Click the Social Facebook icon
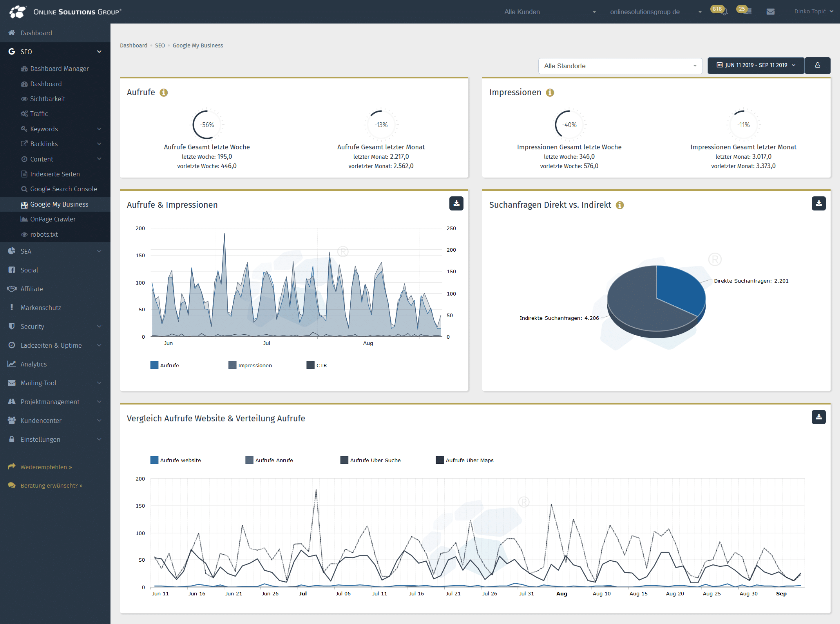840x624 pixels. (12, 270)
